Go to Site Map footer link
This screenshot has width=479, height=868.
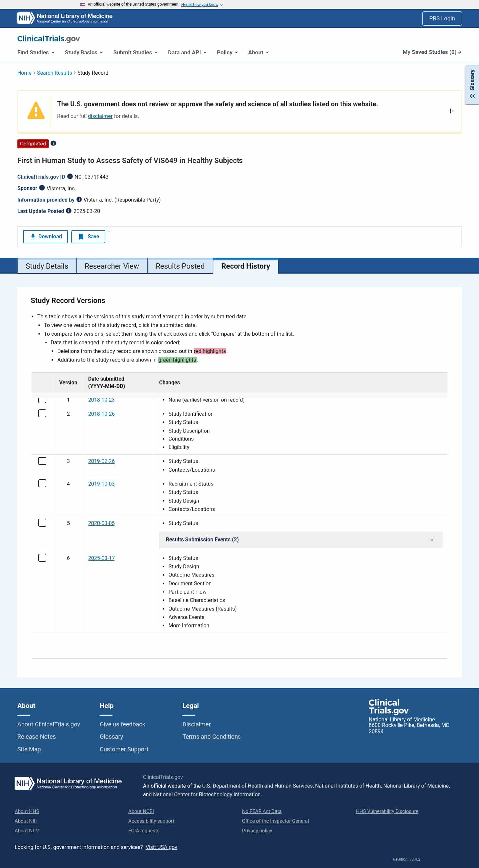[29, 749]
